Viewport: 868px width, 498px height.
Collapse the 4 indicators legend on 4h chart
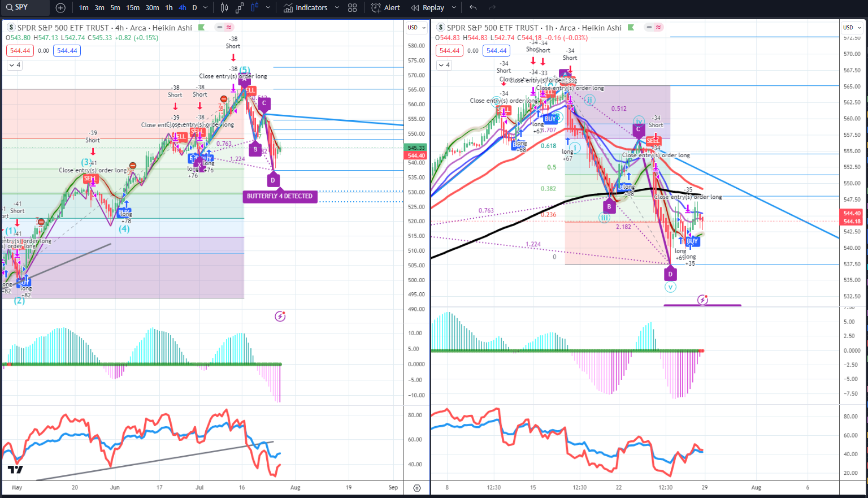15,65
